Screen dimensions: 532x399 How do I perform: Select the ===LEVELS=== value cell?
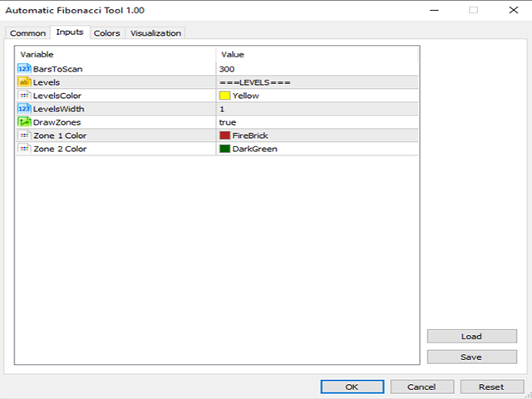point(317,82)
